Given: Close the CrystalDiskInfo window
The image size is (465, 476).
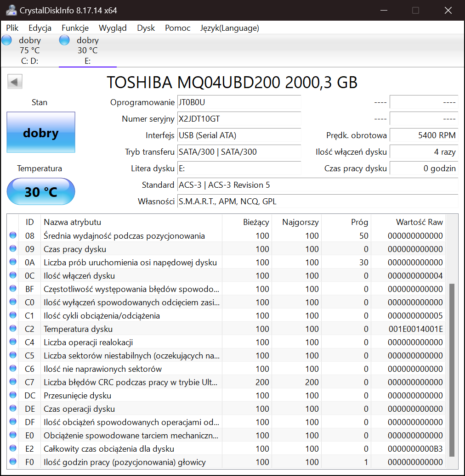Looking at the screenshot, I should tap(448, 10).
